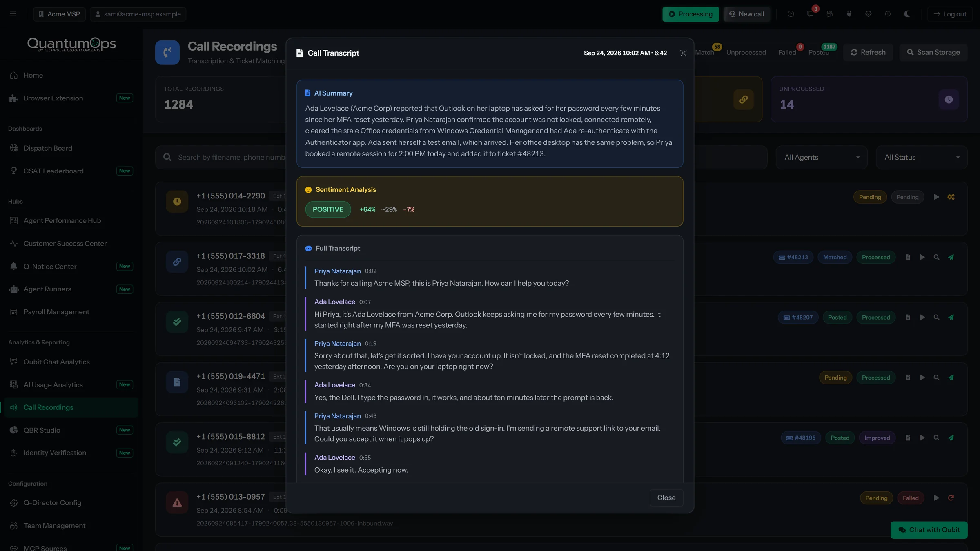Open the All Agents dropdown
This screenshot has height=551, width=980.
(822, 157)
